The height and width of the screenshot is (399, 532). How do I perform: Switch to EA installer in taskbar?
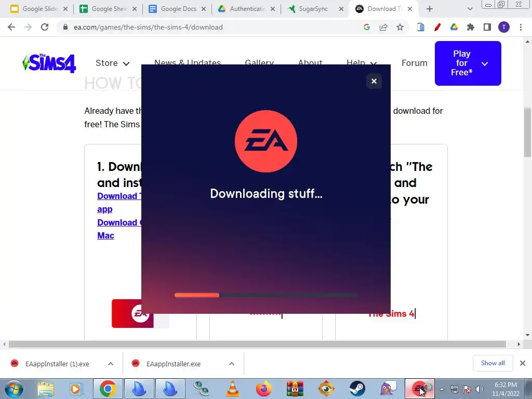coord(420,389)
